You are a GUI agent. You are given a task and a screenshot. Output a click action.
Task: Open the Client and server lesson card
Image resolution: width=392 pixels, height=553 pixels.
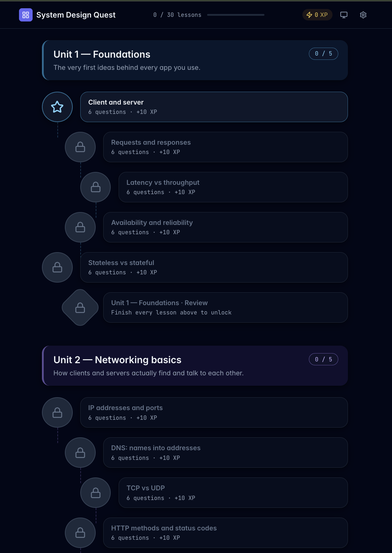214,107
